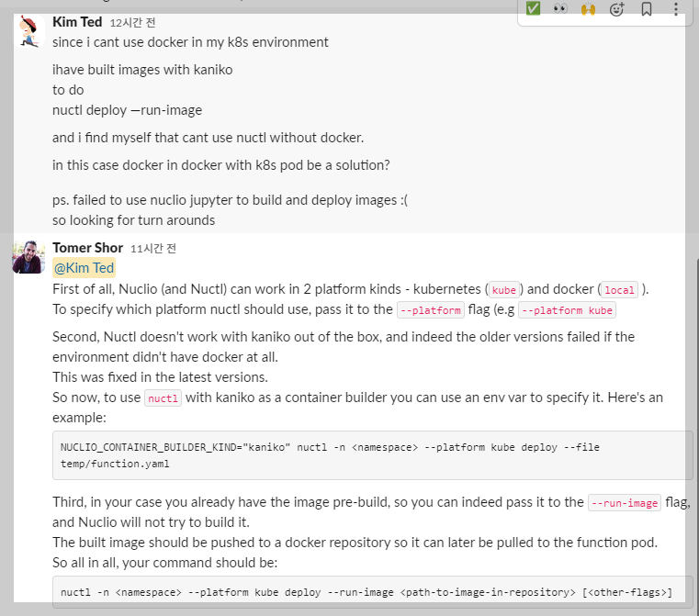Click the inline code '--platform'
The width and height of the screenshot is (699, 616).
point(431,310)
